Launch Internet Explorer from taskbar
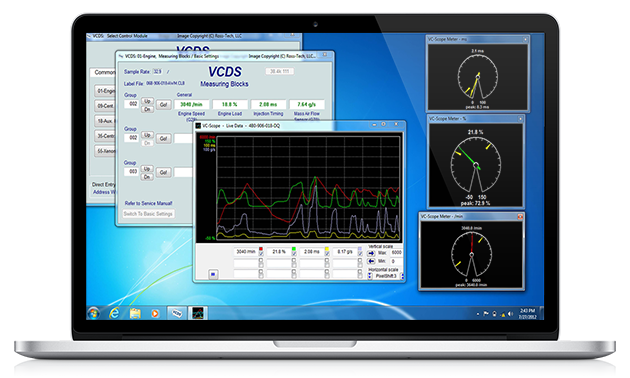The height and width of the screenshot is (378, 630). [x=115, y=313]
